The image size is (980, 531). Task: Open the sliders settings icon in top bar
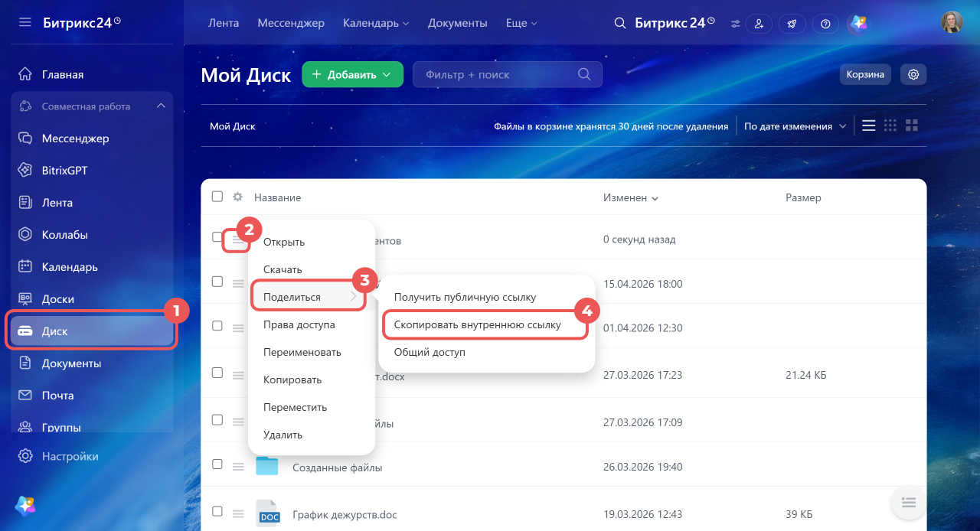pos(736,24)
